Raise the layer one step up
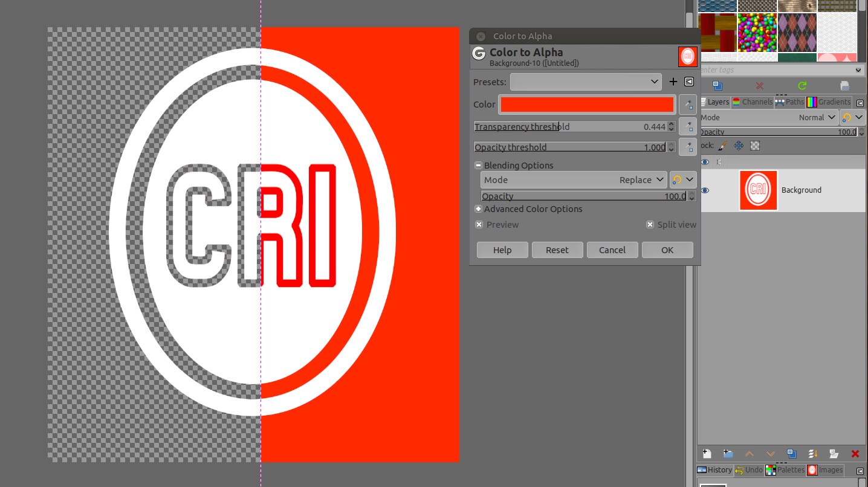This screenshot has height=487, width=868. (x=750, y=454)
